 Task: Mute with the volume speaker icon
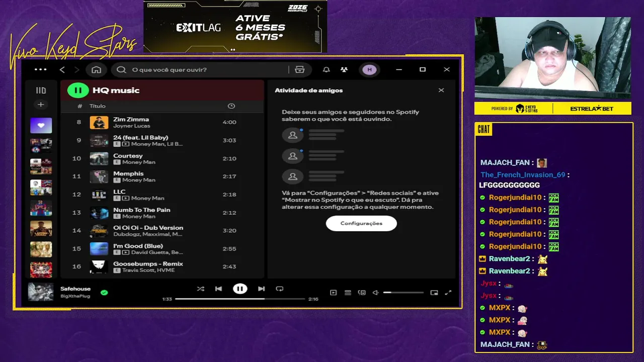click(x=375, y=293)
